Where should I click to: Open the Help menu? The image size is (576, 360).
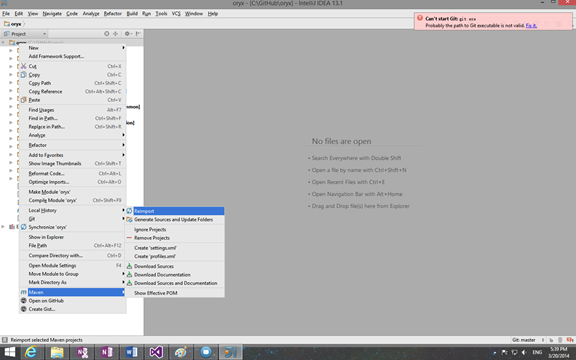[213, 14]
